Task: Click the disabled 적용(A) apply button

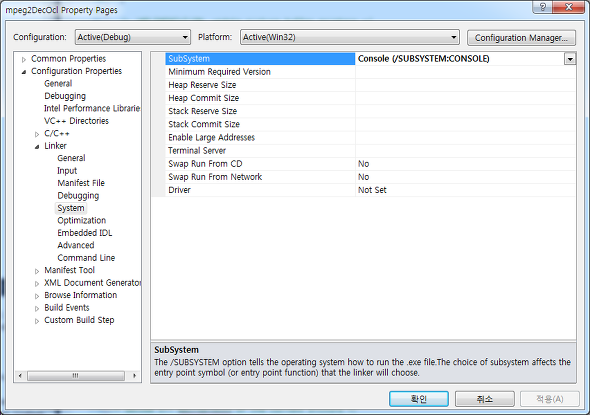Action: (x=550, y=399)
